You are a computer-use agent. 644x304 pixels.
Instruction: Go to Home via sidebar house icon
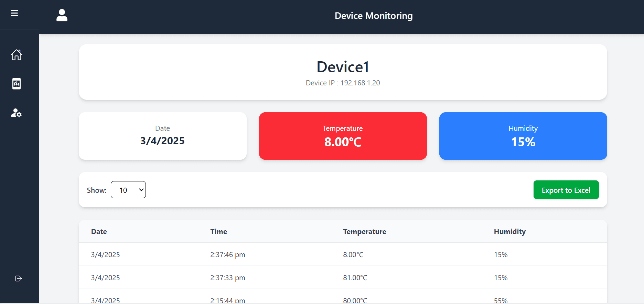pyautogui.click(x=17, y=55)
